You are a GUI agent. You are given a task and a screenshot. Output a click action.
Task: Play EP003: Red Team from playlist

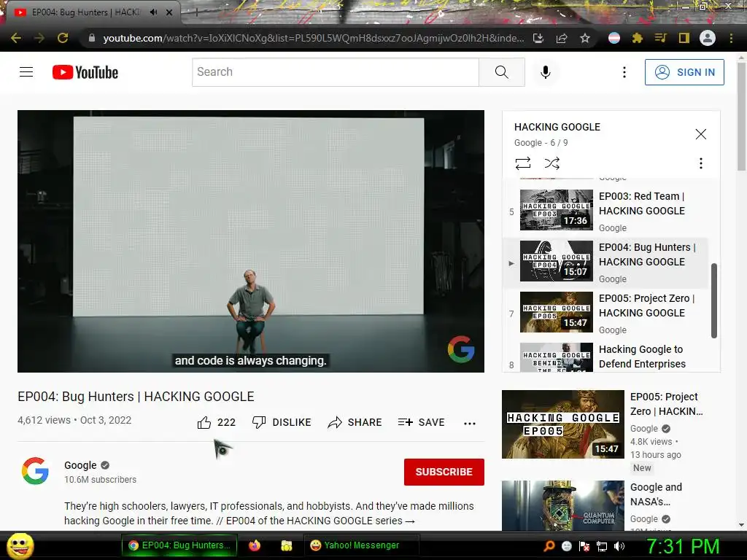tap(606, 210)
